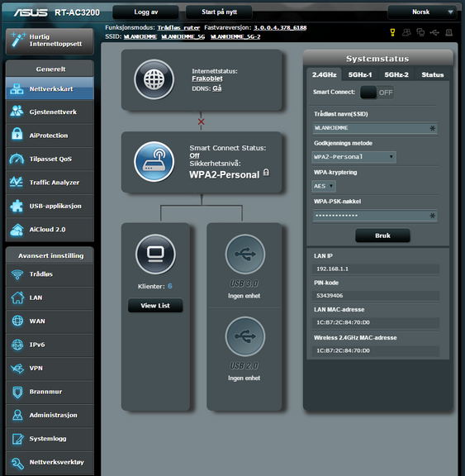The width and height of the screenshot is (465, 476).
Task: Open the Gjestenettverk section
Action: tap(50, 112)
